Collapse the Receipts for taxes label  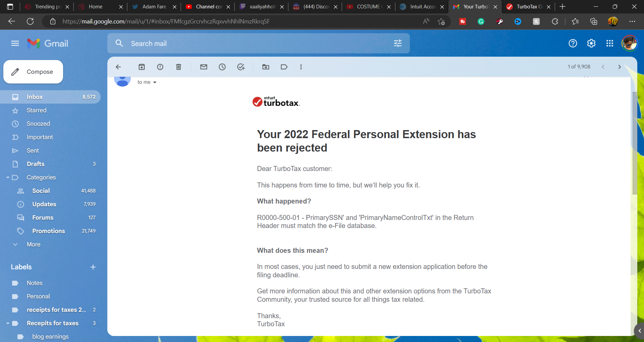[8, 323]
